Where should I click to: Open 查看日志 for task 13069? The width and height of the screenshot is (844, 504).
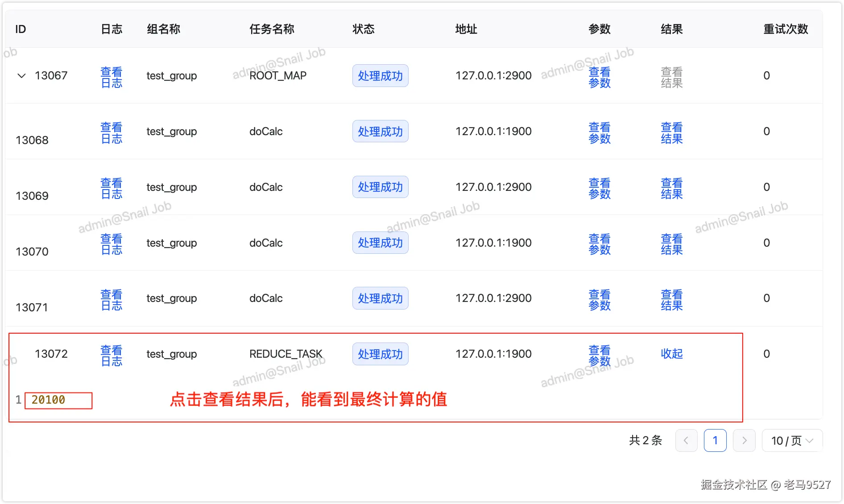(112, 189)
